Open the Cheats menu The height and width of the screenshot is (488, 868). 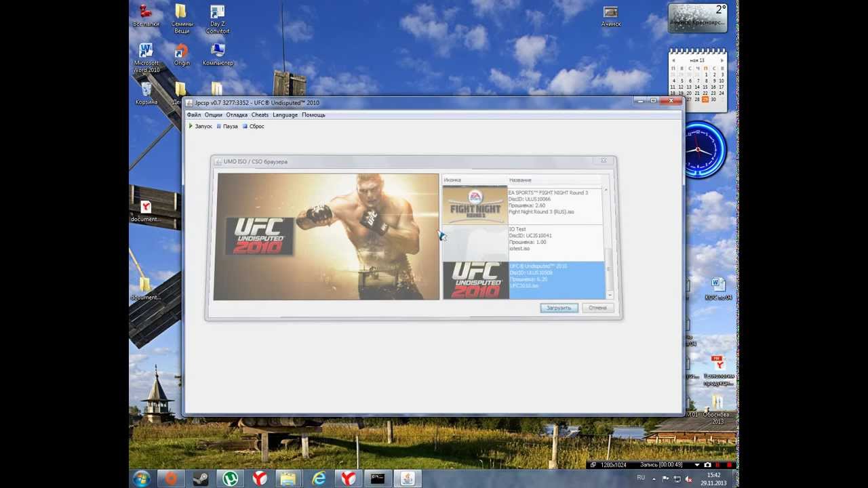click(x=260, y=115)
